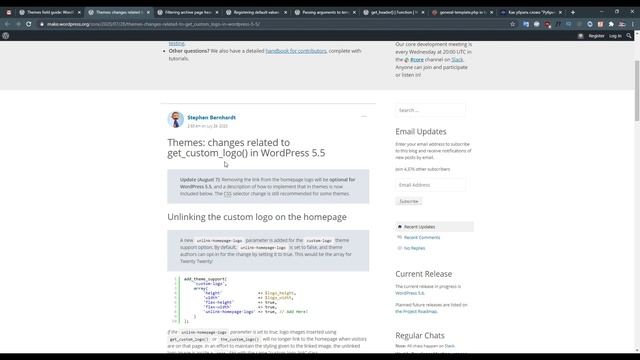Go forward using the browser forward arrow
Screen dimensions: 640x360
[18, 24]
